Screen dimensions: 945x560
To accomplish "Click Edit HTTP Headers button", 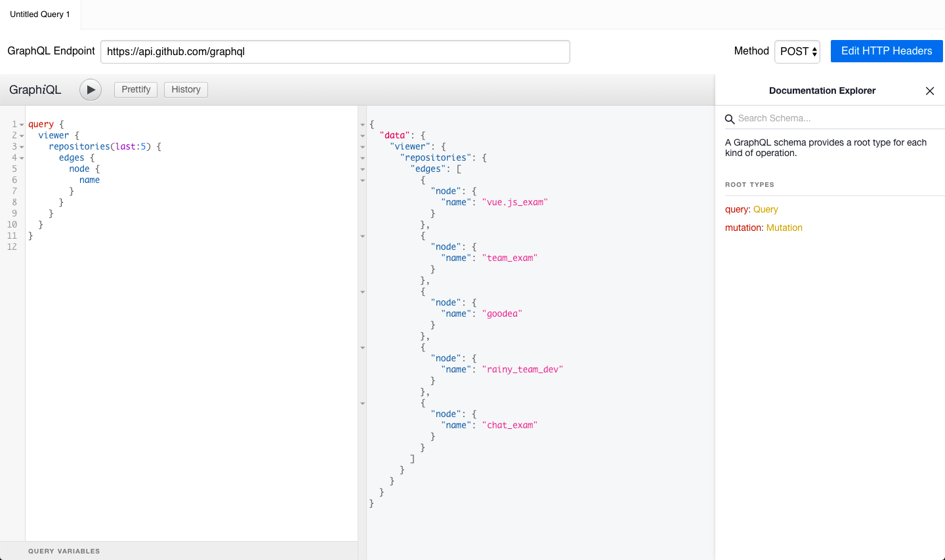I will (x=887, y=51).
